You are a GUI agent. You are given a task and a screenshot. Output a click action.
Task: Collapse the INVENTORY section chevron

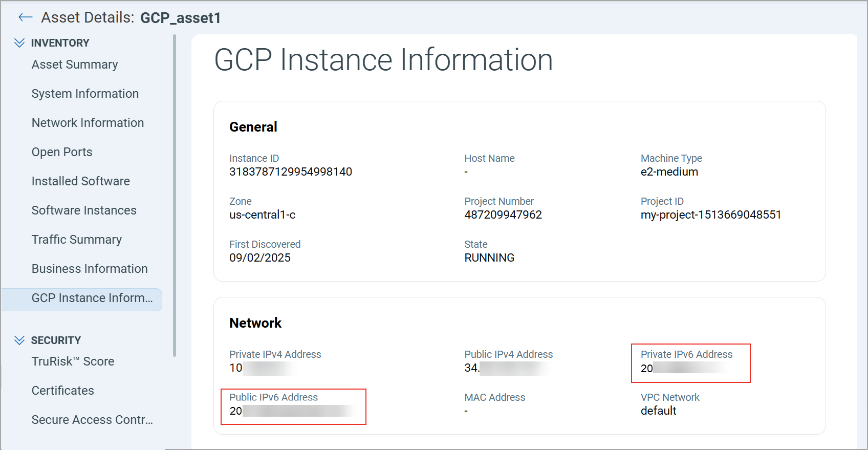pyautogui.click(x=19, y=43)
